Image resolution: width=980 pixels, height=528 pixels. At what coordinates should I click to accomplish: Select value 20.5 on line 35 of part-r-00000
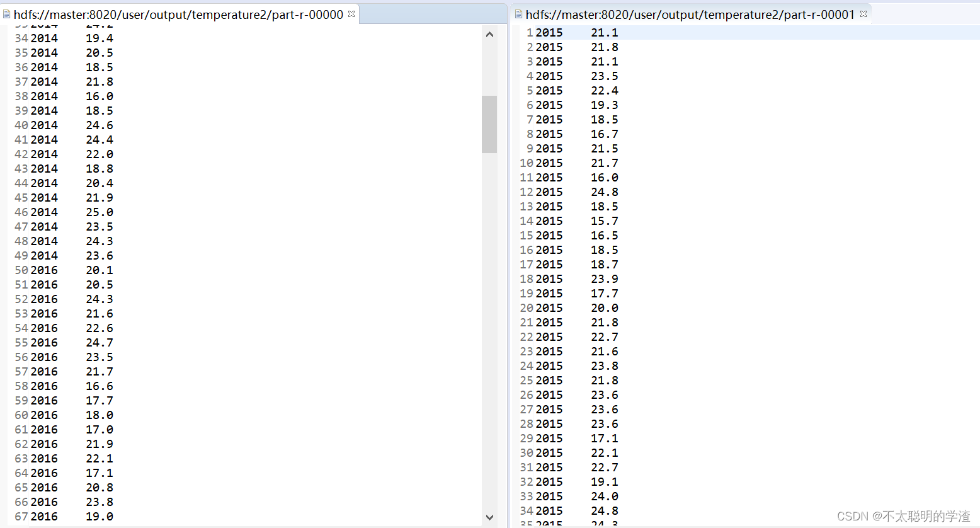point(100,53)
